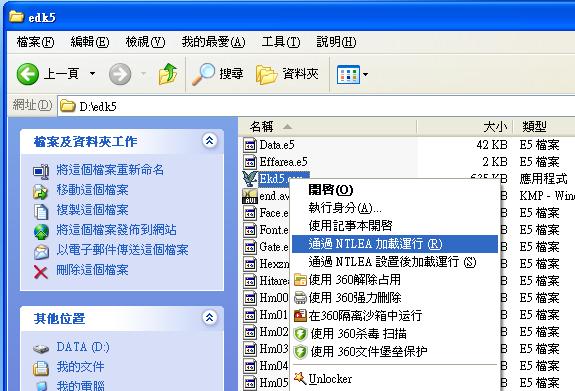Image resolution: width=575 pixels, height=391 pixels.
Task: Click 複製這個檔案 link
Action: 92,210
